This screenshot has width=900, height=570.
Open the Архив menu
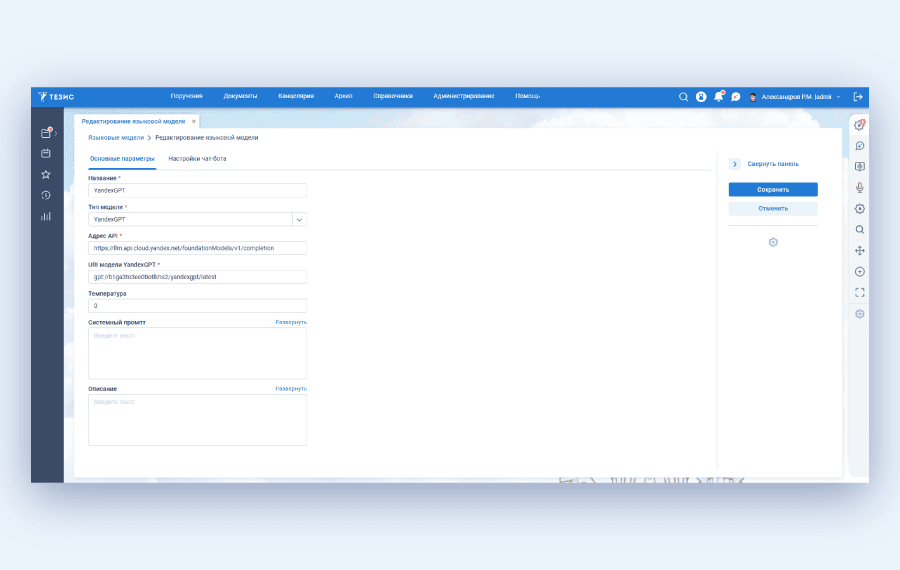[343, 96]
